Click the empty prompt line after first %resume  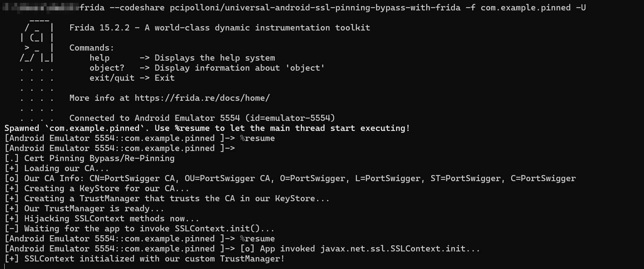click(x=120, y=148)
